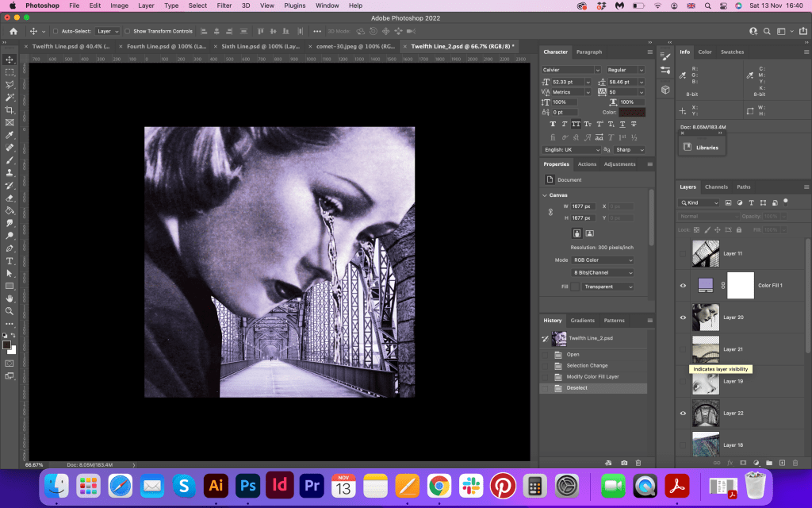Create new snapshot in History panel
Viewport: 812px width, 508px height.
(x=624, y=462)
